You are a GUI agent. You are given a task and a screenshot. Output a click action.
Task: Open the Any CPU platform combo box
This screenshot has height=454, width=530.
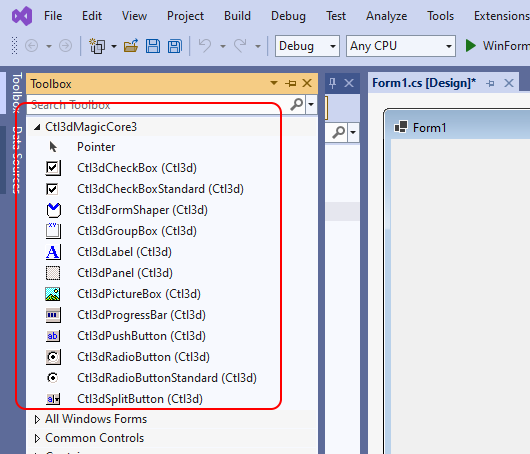click(x=401, y=46)
